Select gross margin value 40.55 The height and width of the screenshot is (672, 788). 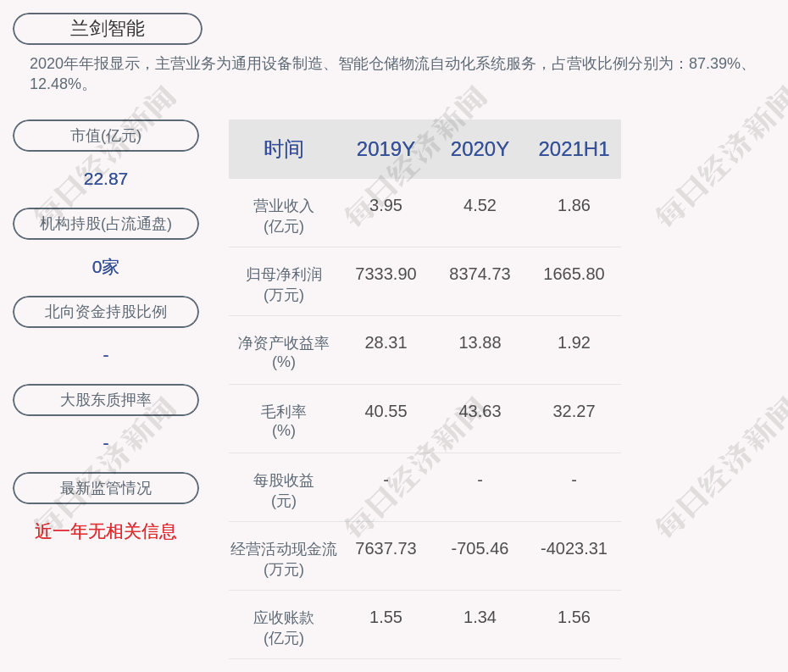(386, 411)
